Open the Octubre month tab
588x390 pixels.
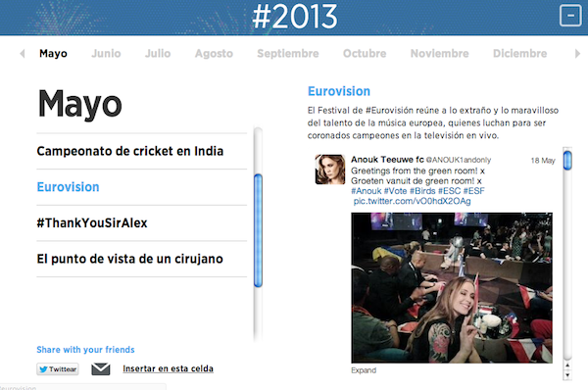pos(365,54)
